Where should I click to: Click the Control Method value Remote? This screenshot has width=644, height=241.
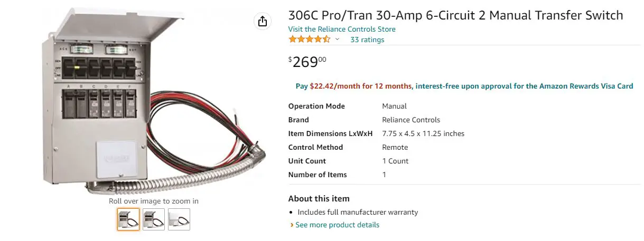tap(395, 147)
